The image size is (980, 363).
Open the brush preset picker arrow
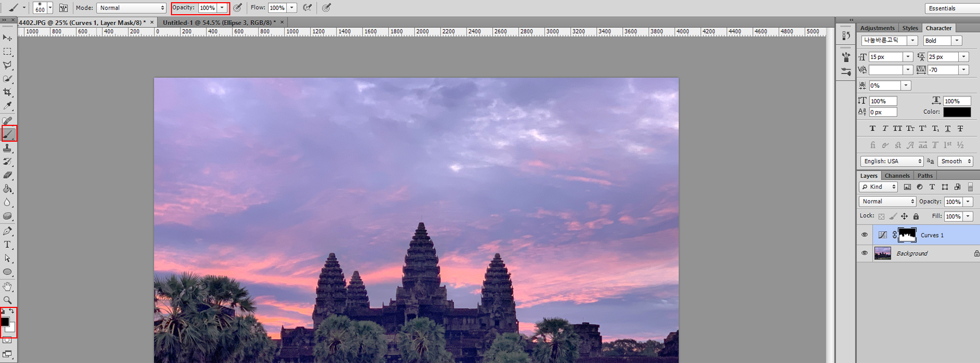pos(50,8)
